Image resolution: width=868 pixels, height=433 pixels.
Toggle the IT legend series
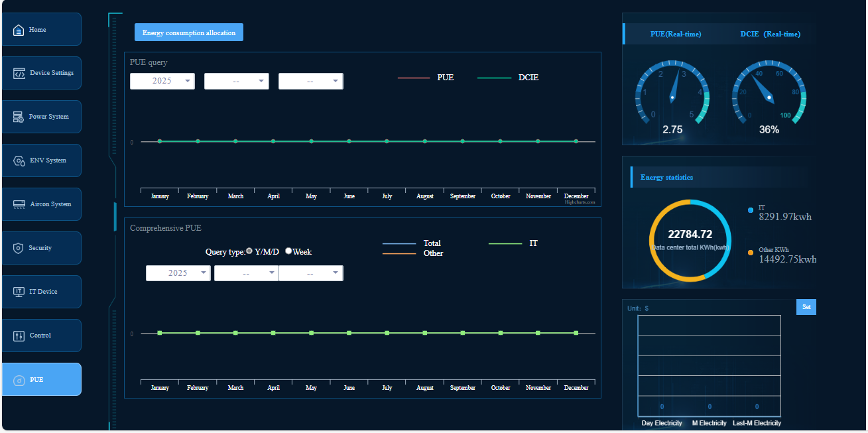coord(513,243)
